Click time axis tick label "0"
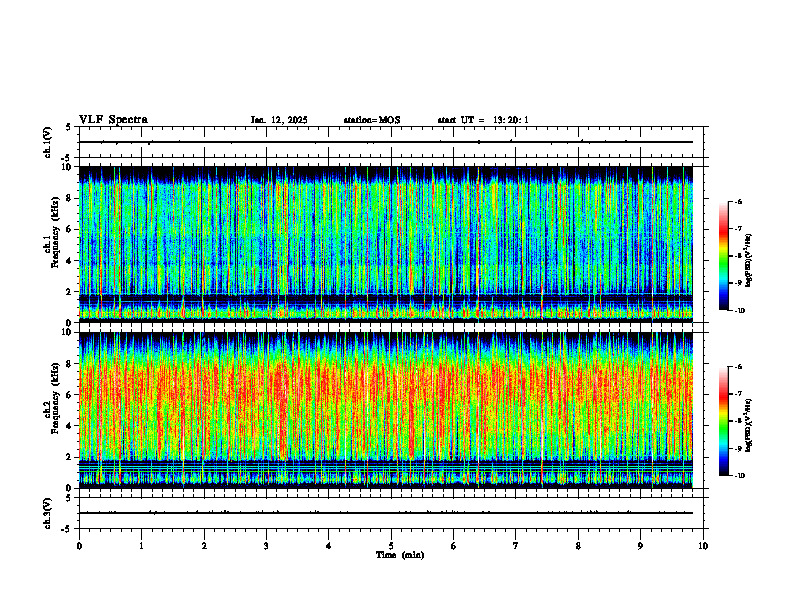The height and width of the screenshot is (612, 792). (79, 546)
